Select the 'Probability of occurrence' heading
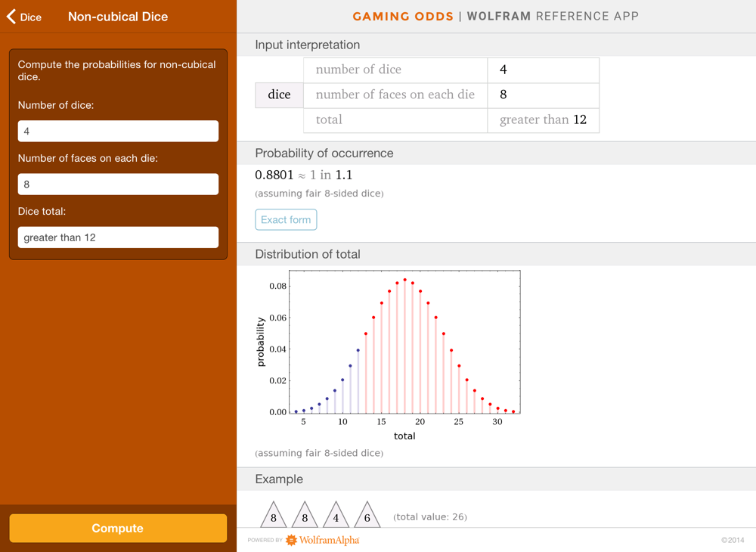This screenshot has width=756, height=552. tap(324, 154)
